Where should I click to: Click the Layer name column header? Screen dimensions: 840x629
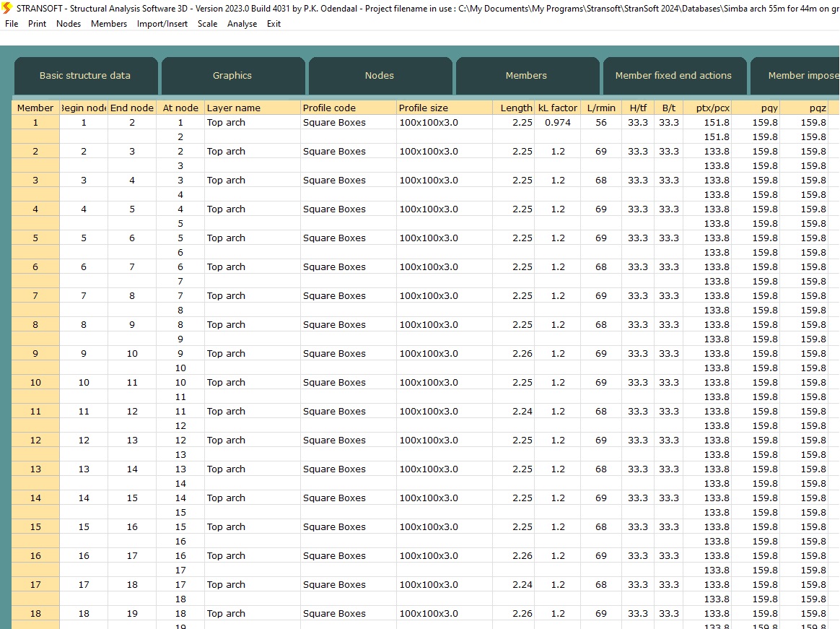pyautogui.click(x=252, y=108)
